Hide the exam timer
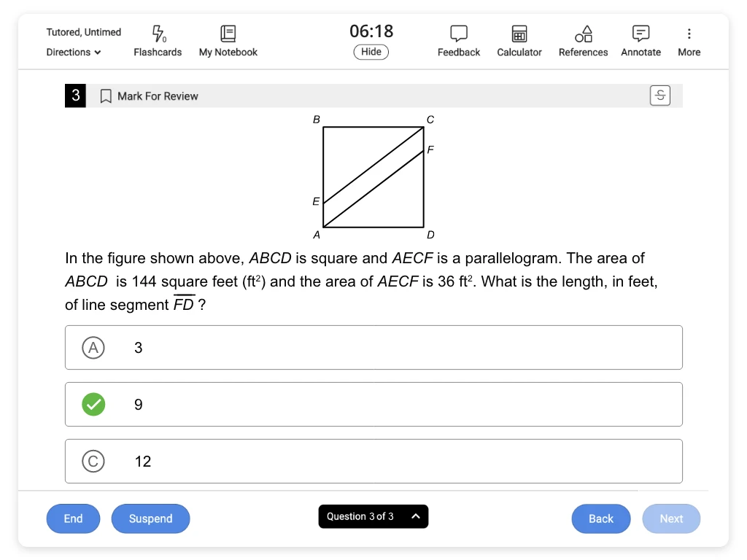Viewport: 747px width, 560px height. point(371,52)
